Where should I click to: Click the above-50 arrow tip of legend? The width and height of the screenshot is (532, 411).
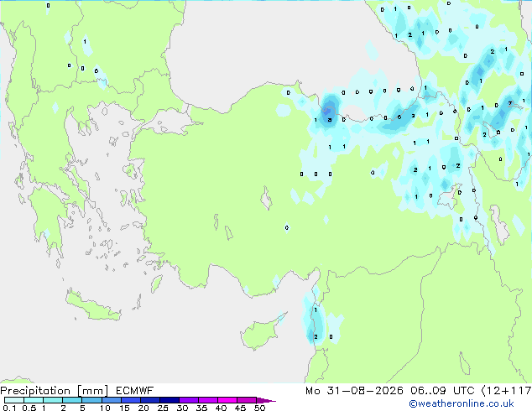click(x=266, y=400)
